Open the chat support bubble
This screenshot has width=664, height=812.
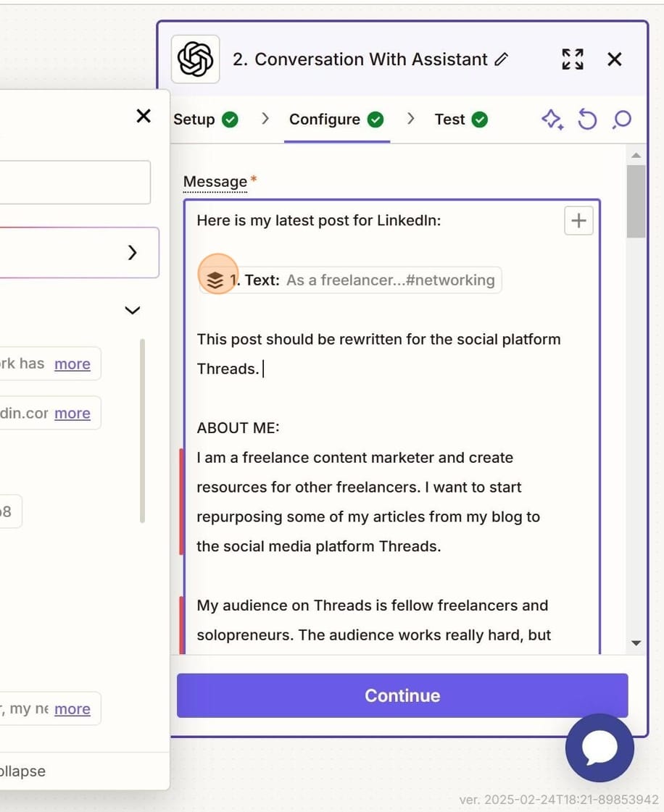[599, 748]
